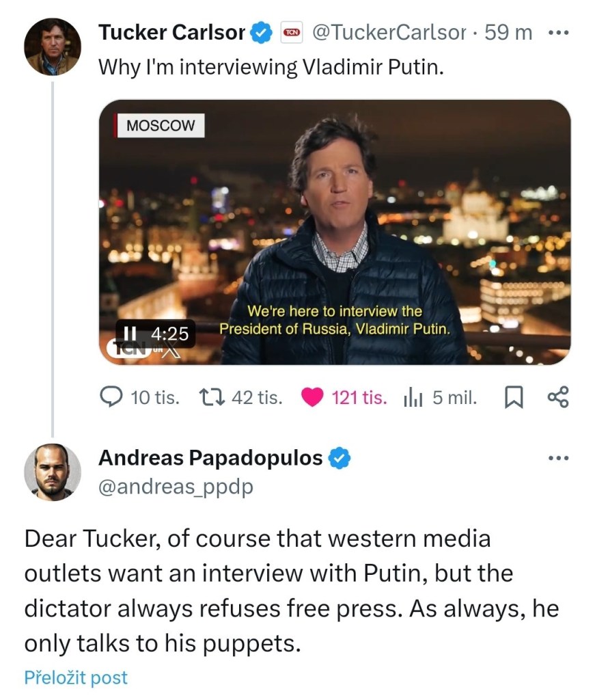Click the TCN affiliation badge
Image resolution: width=595 pixels, height=700 pixels.
click(292, 32)
